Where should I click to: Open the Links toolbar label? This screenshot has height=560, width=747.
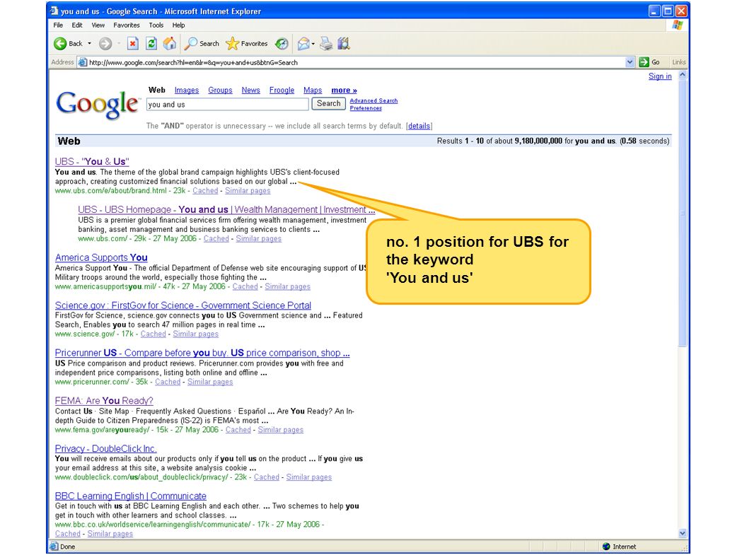point(678,62)
